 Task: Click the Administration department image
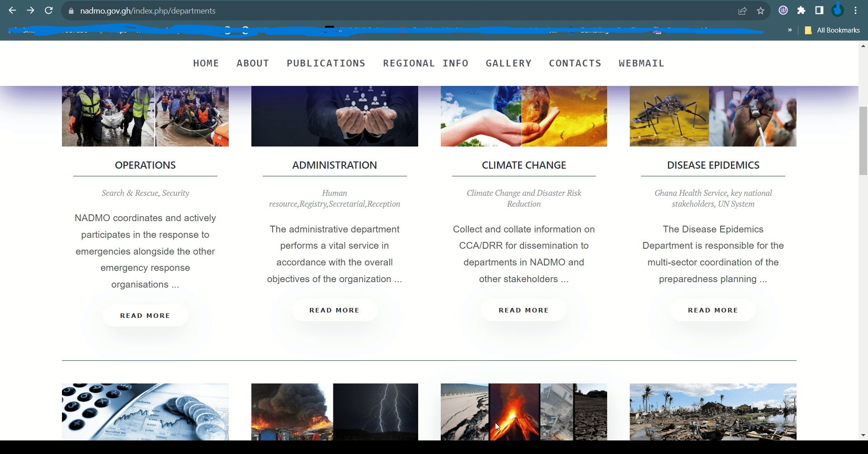click(335, 116)
